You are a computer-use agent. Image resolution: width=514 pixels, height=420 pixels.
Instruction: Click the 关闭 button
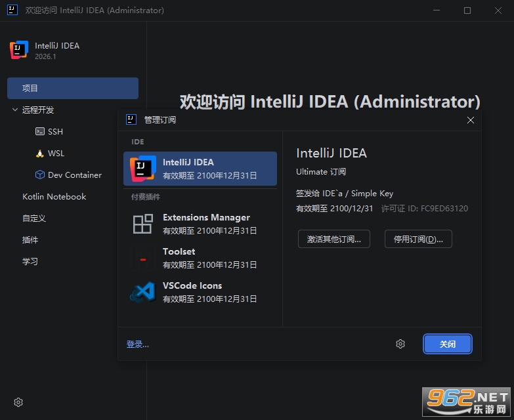click(x=448, y=344)
